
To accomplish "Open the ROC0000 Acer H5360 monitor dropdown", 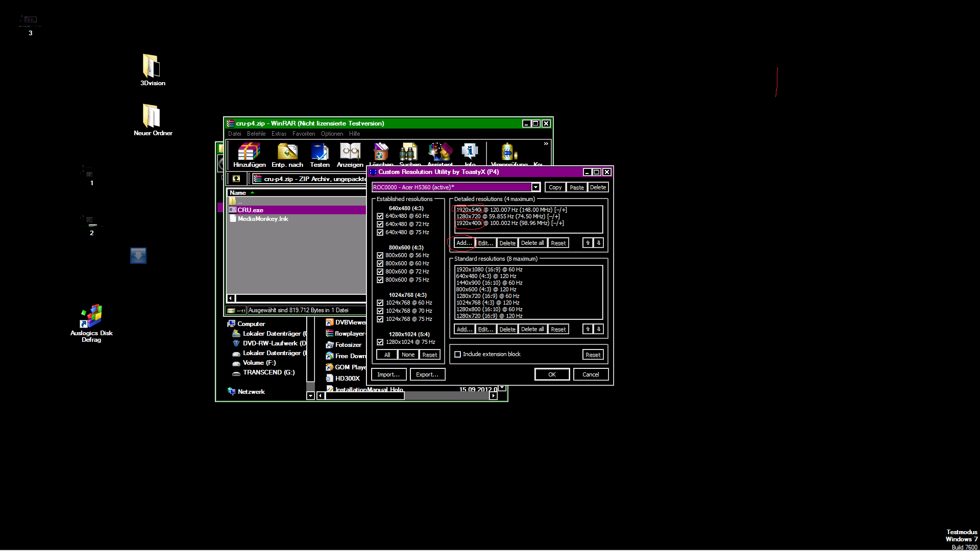I will (535, 187).
